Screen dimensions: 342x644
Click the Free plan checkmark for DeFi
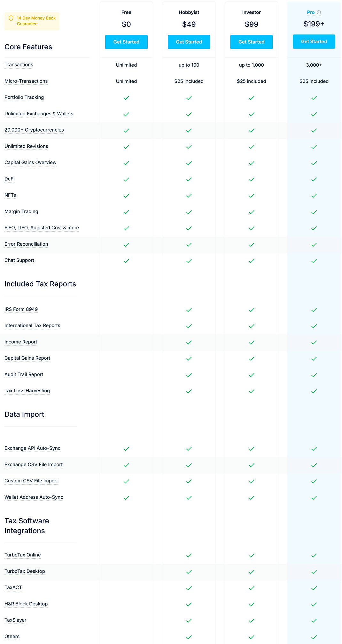(126, 179)
